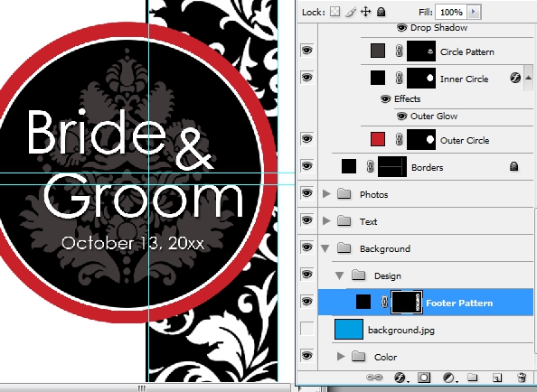Hide the Background group
Screen dimensions: 537x392
(306, 247)
